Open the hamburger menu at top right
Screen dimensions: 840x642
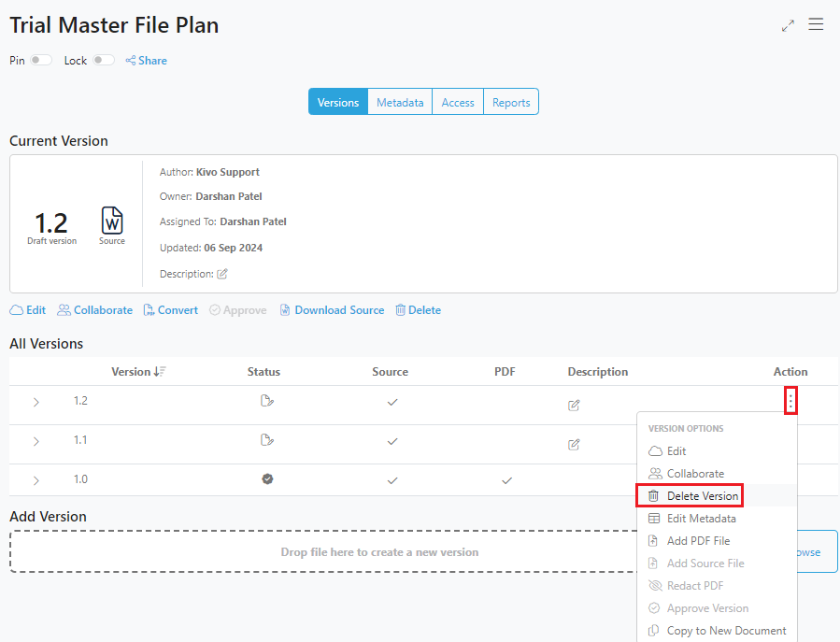tap(816, 24)
